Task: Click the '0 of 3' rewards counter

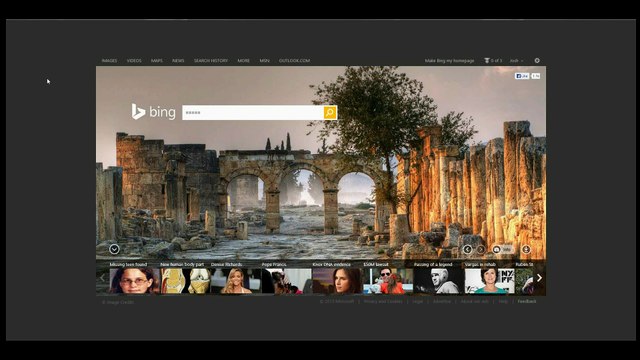Action: [x=496, y=61]
